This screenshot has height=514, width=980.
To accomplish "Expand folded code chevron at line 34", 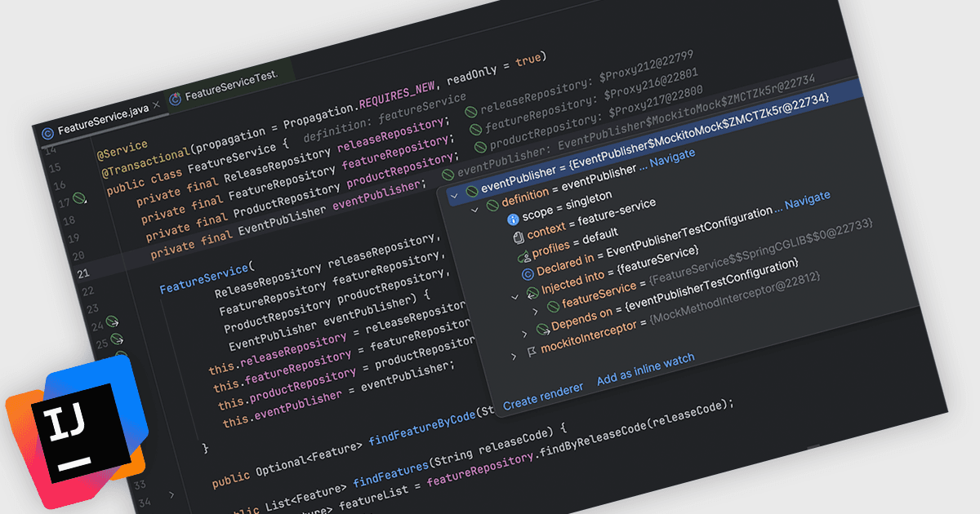I will coord(171,494).
